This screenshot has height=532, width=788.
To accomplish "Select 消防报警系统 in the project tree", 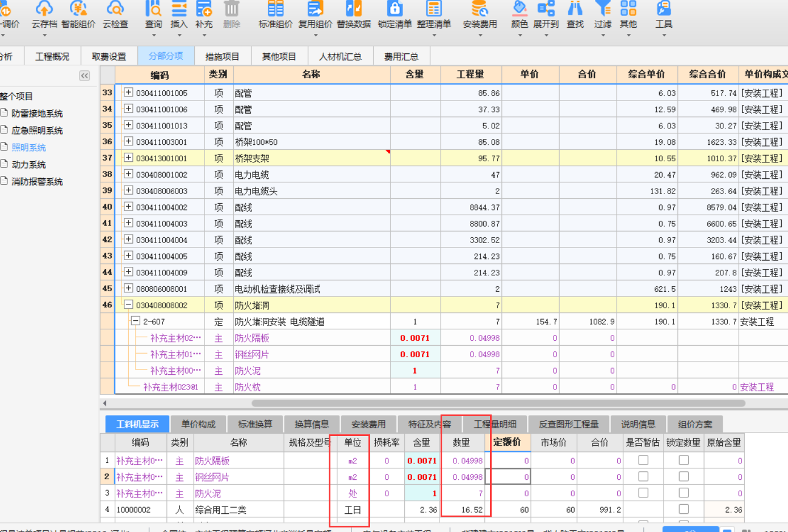I will [37, 182].
